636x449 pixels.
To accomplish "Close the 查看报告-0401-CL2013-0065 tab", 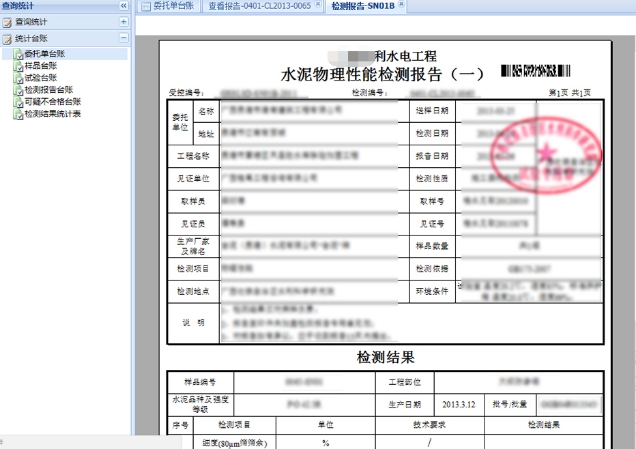I will click(x=319, y=5).
